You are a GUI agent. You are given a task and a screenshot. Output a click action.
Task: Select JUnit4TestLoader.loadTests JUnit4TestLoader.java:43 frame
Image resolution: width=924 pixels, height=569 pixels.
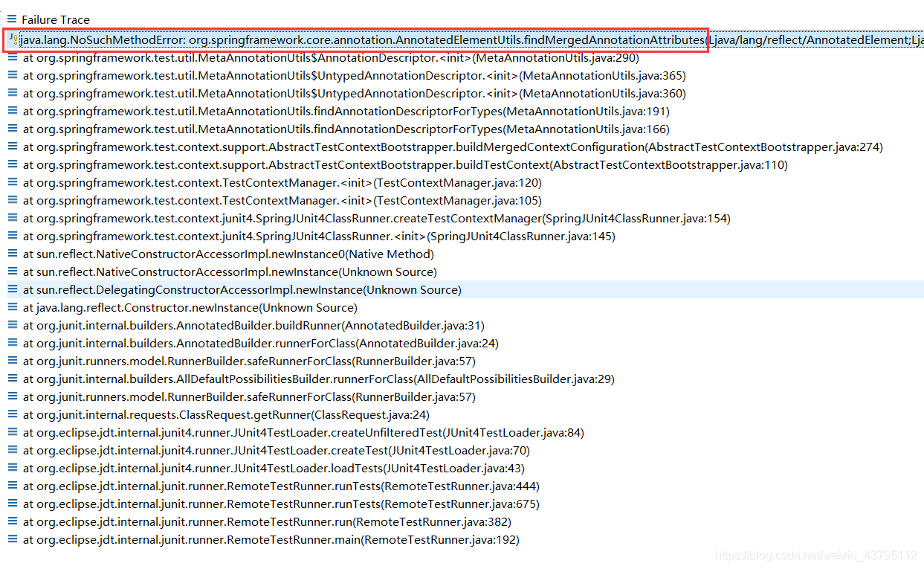(x=274, y=468)
